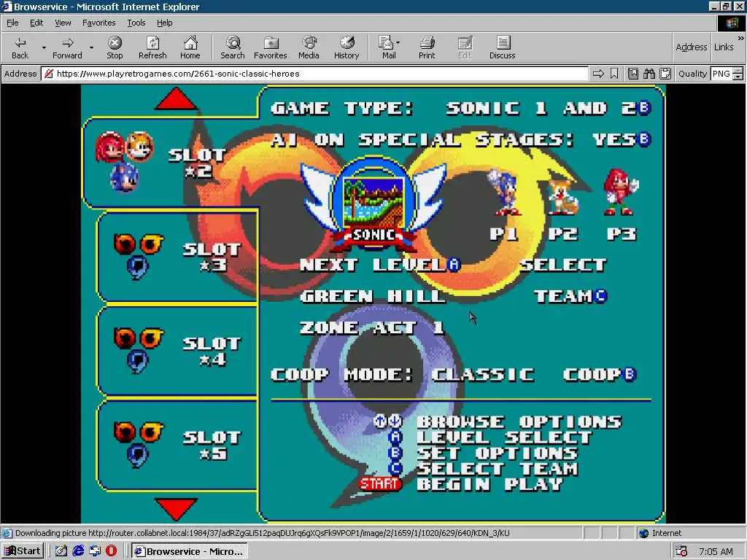This screenshot has height=560, width=747.
Task: Click the START BEGIN PLAY badge
Action: tap(379, 484)
